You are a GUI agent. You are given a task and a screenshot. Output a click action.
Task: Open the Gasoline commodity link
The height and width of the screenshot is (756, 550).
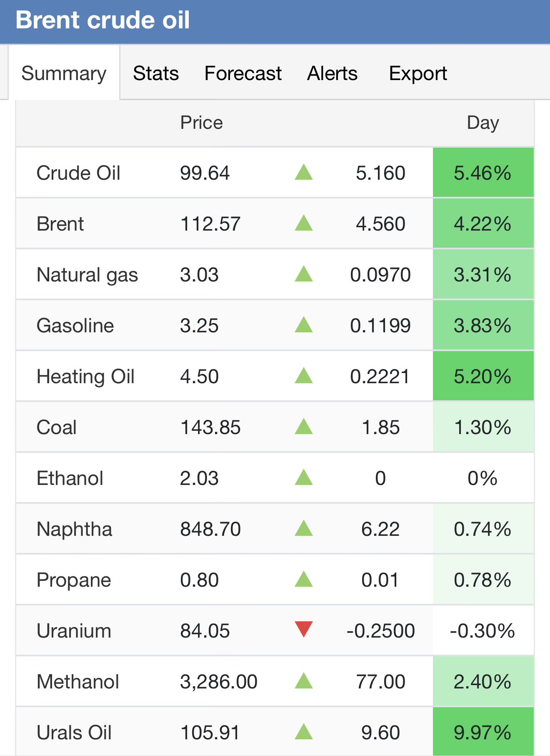(x=75, y=326)
